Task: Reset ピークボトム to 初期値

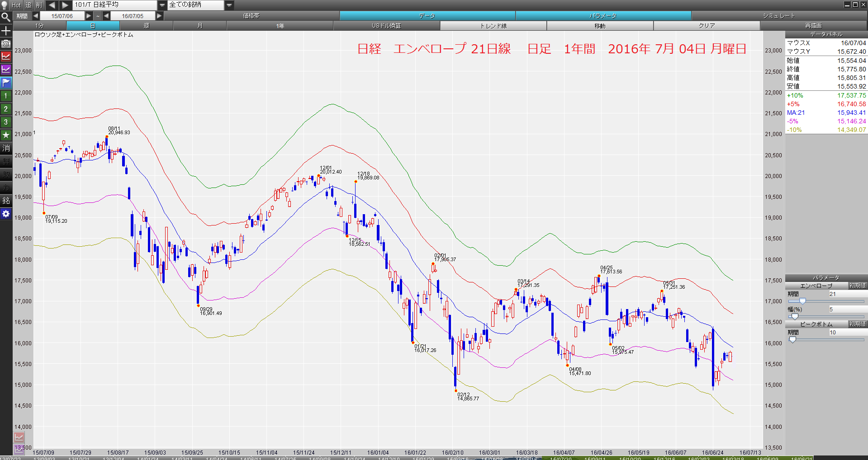Action: (858, 324)
